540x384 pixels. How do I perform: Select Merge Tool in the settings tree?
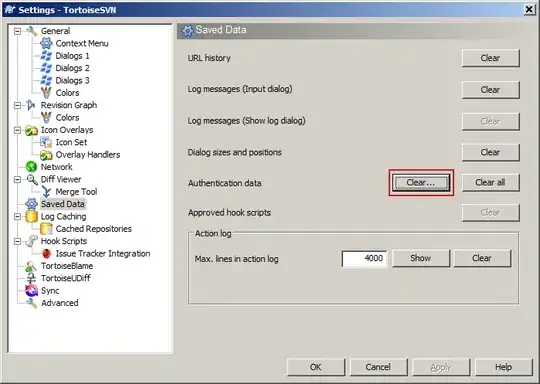[76, 192]
